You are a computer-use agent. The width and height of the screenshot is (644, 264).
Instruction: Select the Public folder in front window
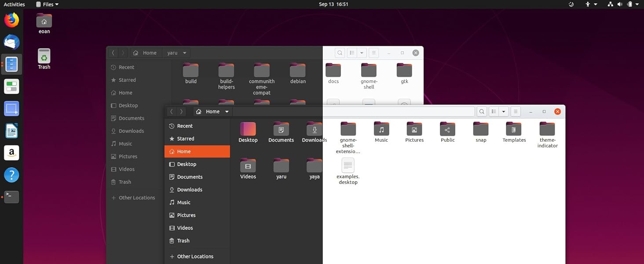(x=448, y=132)
